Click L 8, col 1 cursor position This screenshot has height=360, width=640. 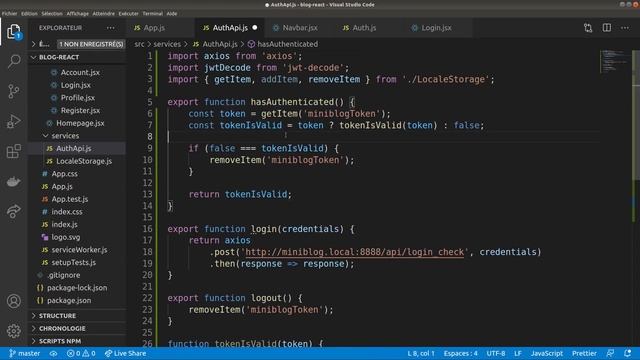tap(421, 353)
